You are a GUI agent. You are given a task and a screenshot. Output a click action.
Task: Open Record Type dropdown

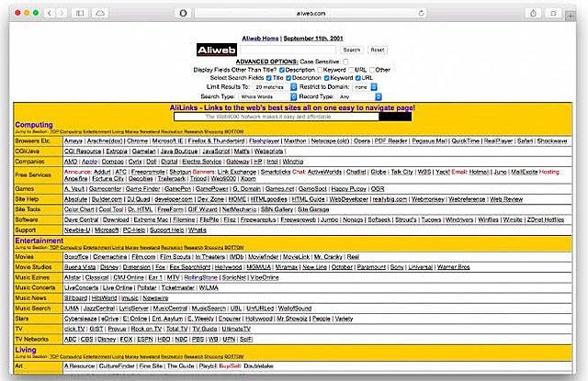359,96
